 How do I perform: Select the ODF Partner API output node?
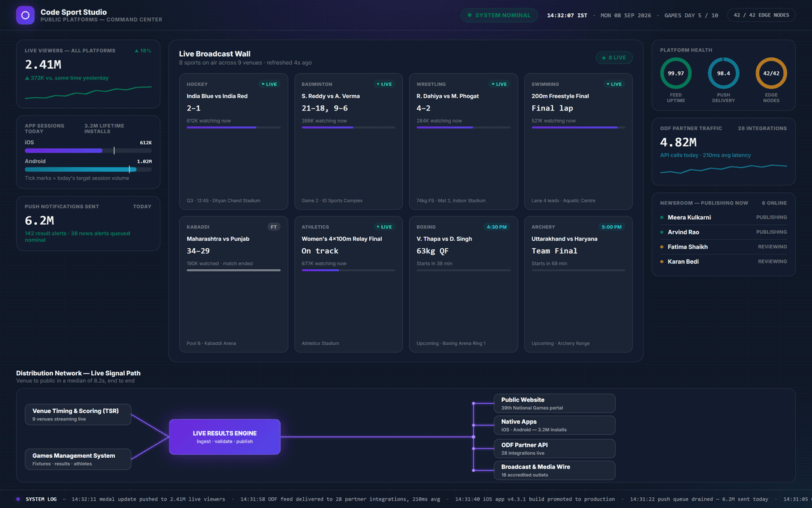pos(554,448)
